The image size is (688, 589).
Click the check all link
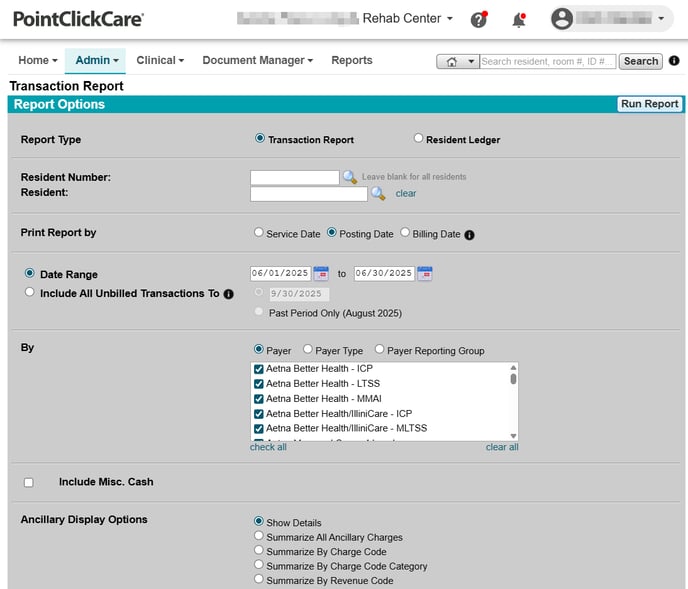point(268,447)
